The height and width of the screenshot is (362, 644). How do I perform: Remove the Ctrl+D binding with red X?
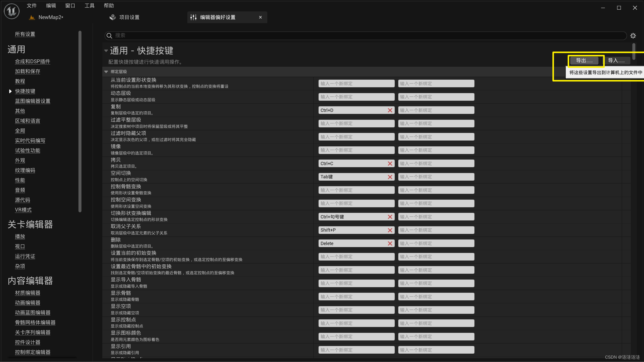[x=390, y=110]
